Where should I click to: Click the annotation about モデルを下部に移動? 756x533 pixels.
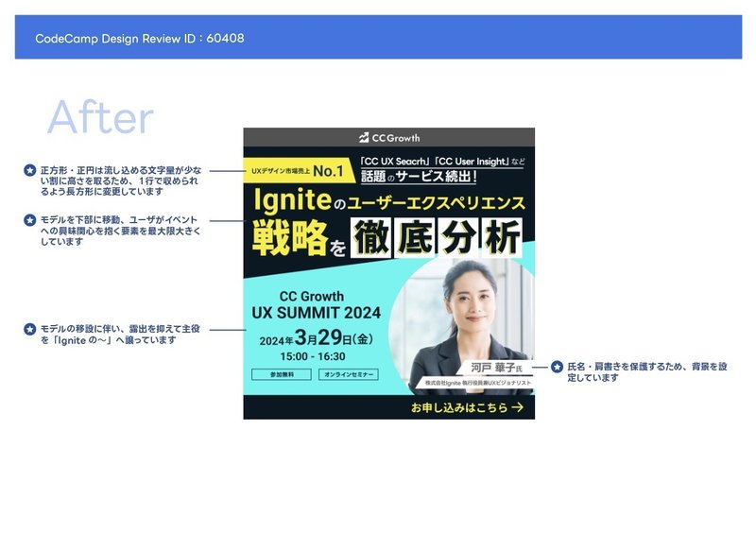[x=120, y=231]
